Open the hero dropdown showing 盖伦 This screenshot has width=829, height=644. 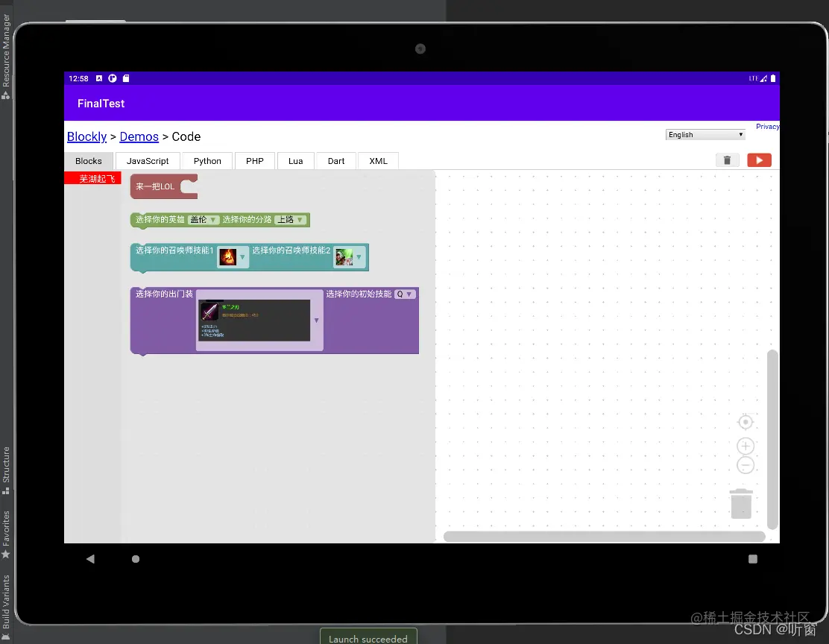point(203,219)
